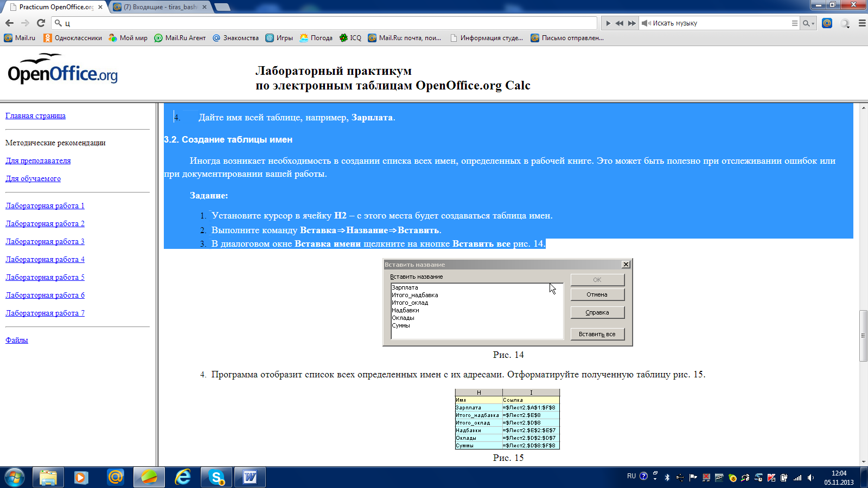
Task: Open the search magnifier dropdown
Action: click(x=808, y=23)
